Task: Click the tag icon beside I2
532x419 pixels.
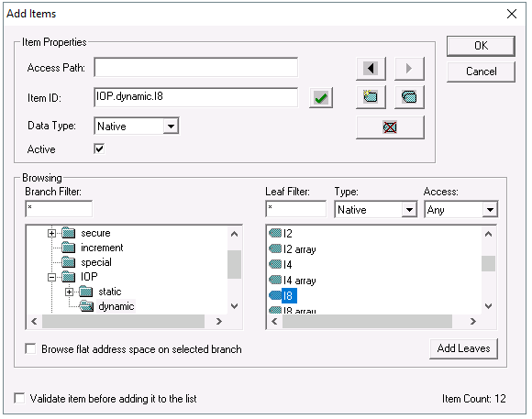Action: click(275, 233)
